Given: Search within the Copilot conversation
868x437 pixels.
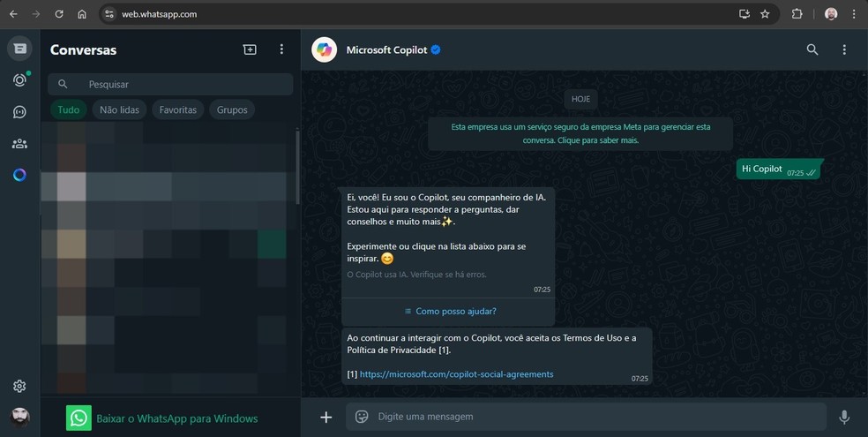Looking at the screenshot, I should tap(812, 49).
